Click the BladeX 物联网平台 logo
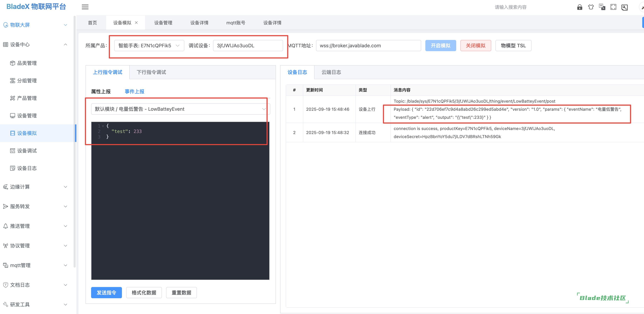 (36, 7)
